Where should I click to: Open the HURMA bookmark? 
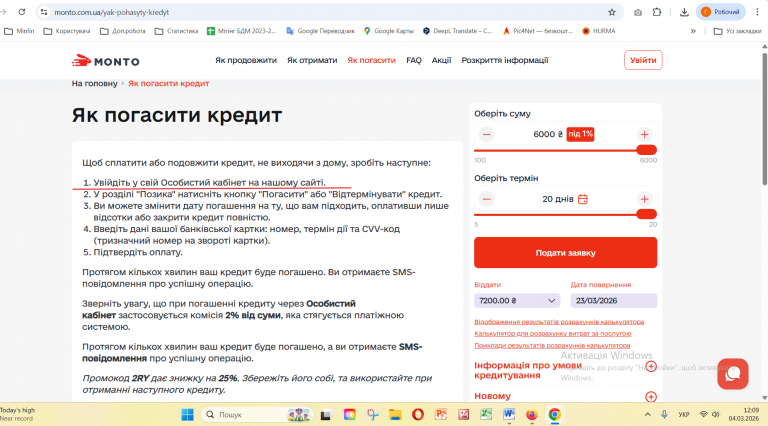(x=599, y=31)
